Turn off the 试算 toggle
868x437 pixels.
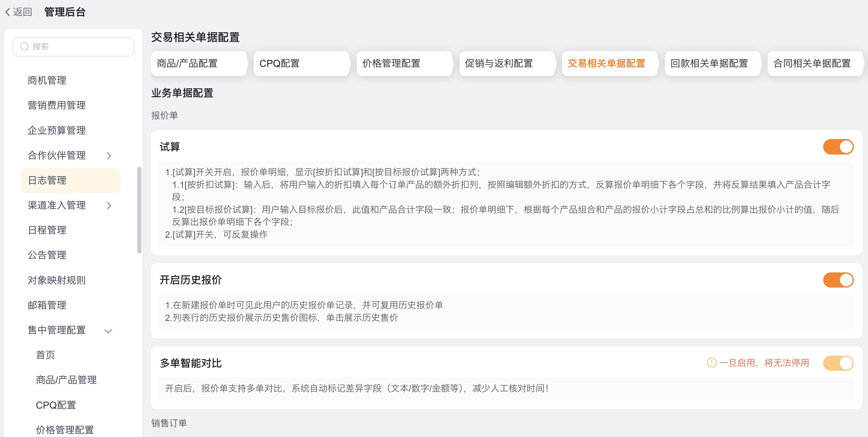point(838,147)
